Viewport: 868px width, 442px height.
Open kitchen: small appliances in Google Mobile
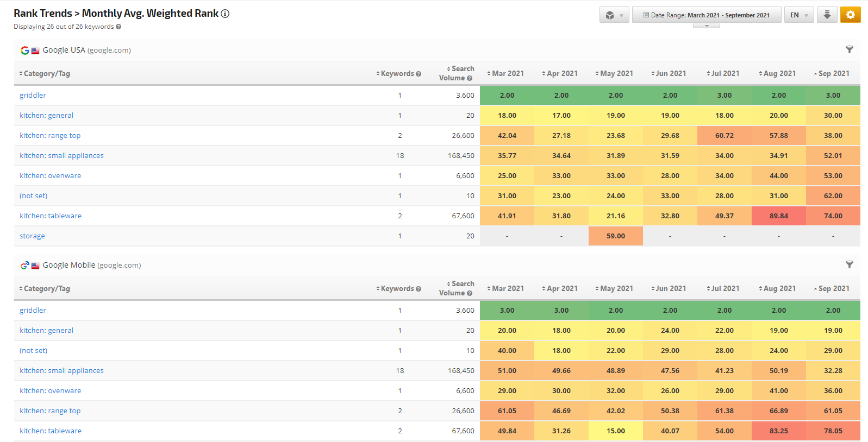pos(61,371)
